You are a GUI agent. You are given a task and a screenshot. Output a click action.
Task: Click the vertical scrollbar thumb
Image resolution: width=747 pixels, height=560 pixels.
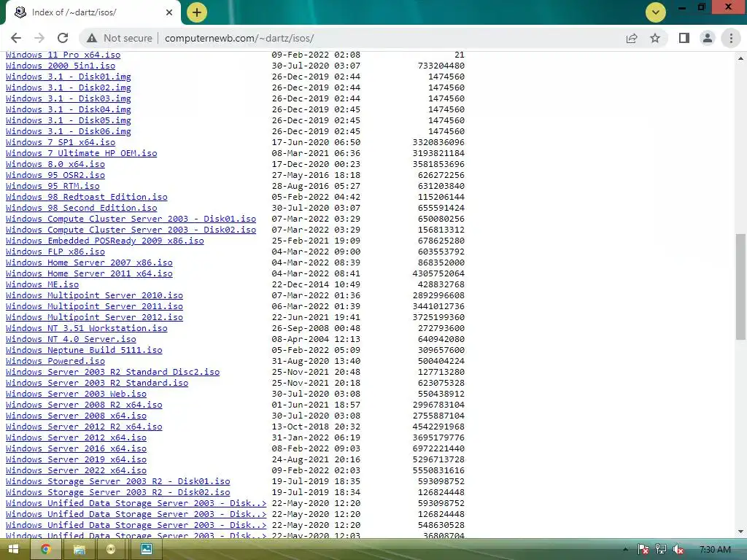pyautogui.click(x=740, y=287)
